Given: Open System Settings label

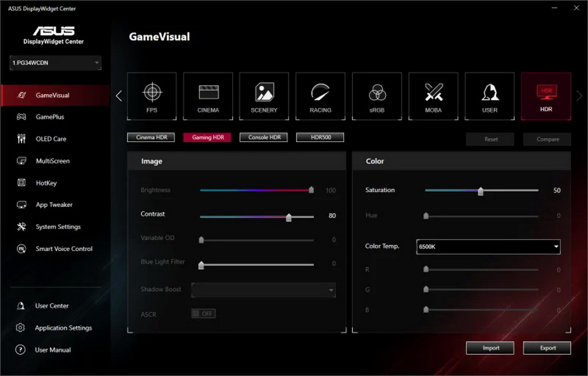Looking at the screenshot, I should coord(58,227).
